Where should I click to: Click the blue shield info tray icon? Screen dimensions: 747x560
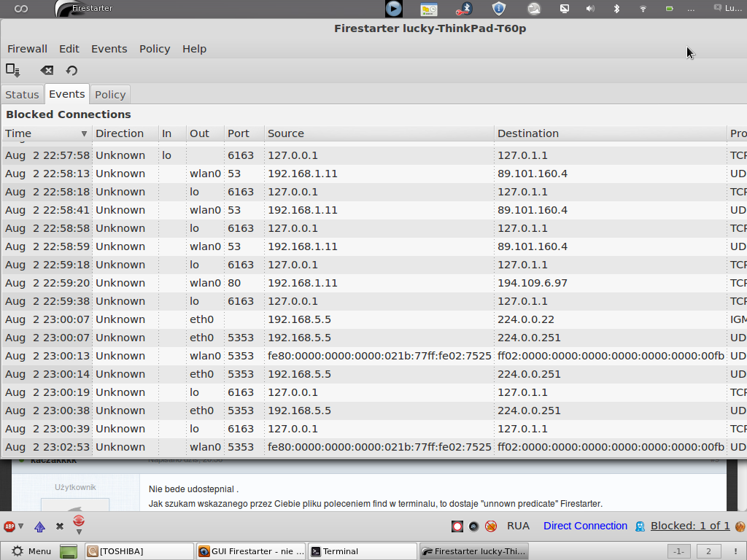(x=498, y=9)
